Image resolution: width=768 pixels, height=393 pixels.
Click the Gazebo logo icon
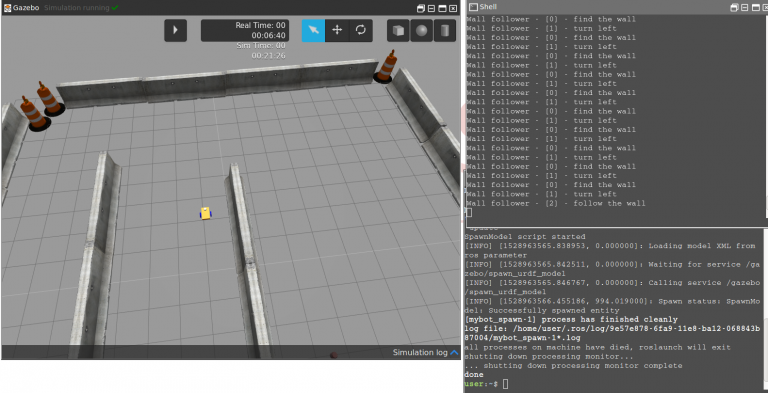point(8,8)
